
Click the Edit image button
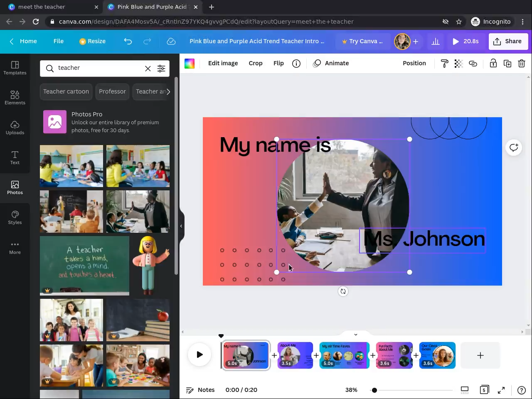point(223,63)
